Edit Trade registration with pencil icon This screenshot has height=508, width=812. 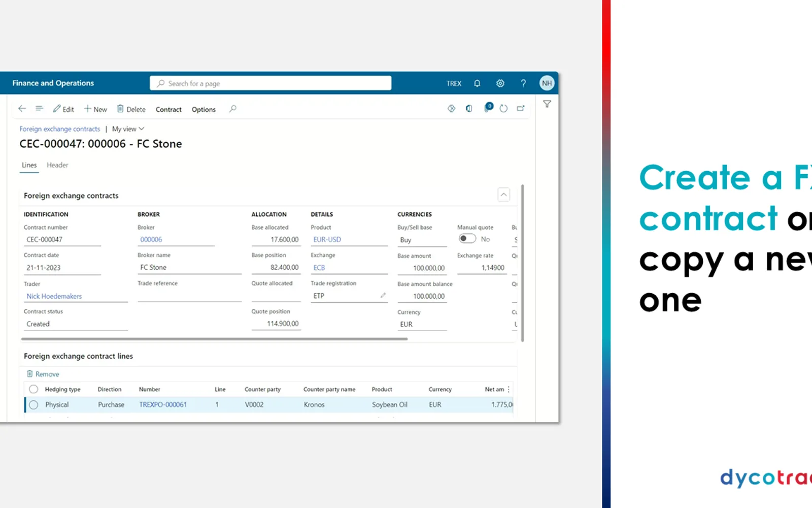383,295
